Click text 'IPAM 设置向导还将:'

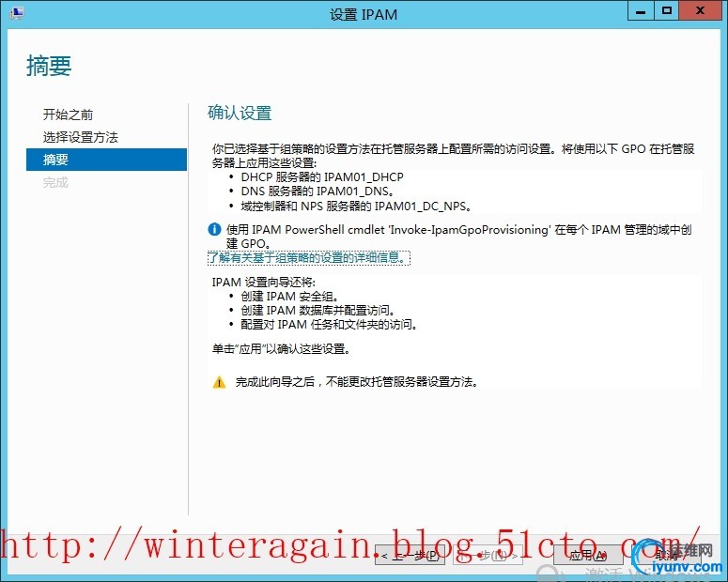tap(264, 283)
